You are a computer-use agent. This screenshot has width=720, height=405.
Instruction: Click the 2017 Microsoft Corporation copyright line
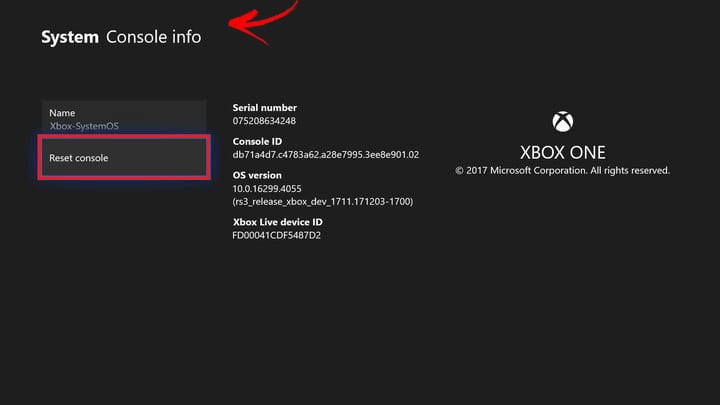click(562, 170)
